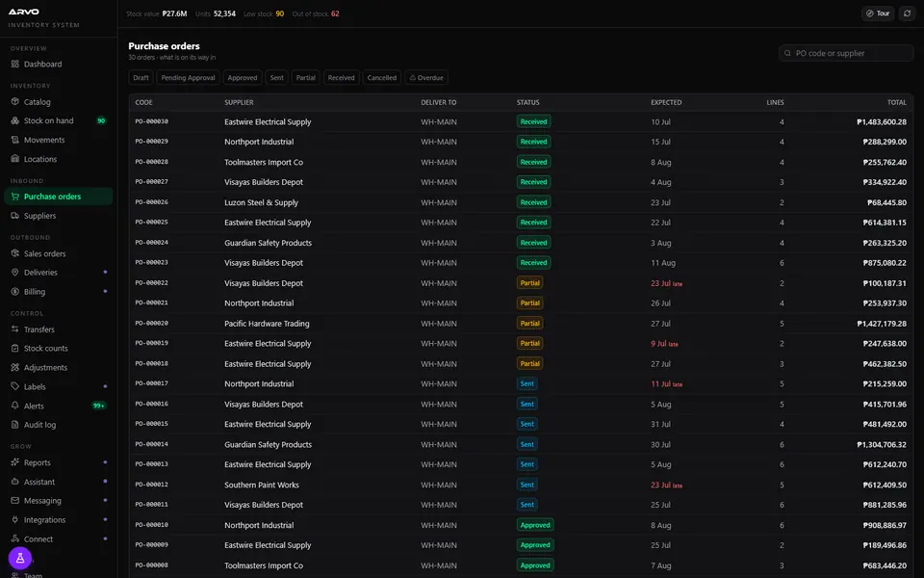Toggle the Cancelled filter chip

(x=382, y=77)
